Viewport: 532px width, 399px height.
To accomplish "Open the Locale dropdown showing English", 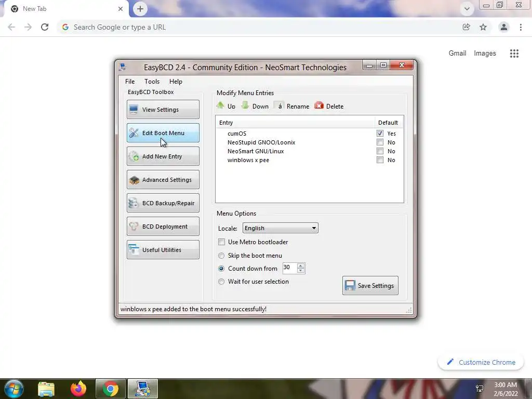I will pyautogui.click(x=280, y=228).
